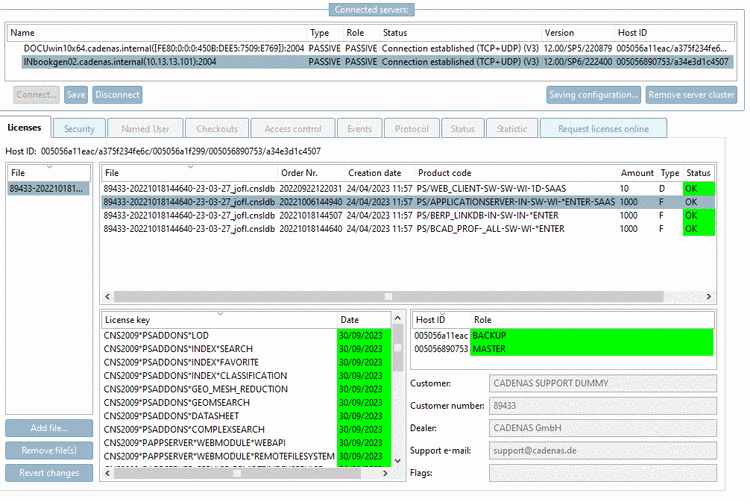Switch to the Checkouts tab
Image resolution: width=750 pixels, height=502 pixels.
click(217, 129)
